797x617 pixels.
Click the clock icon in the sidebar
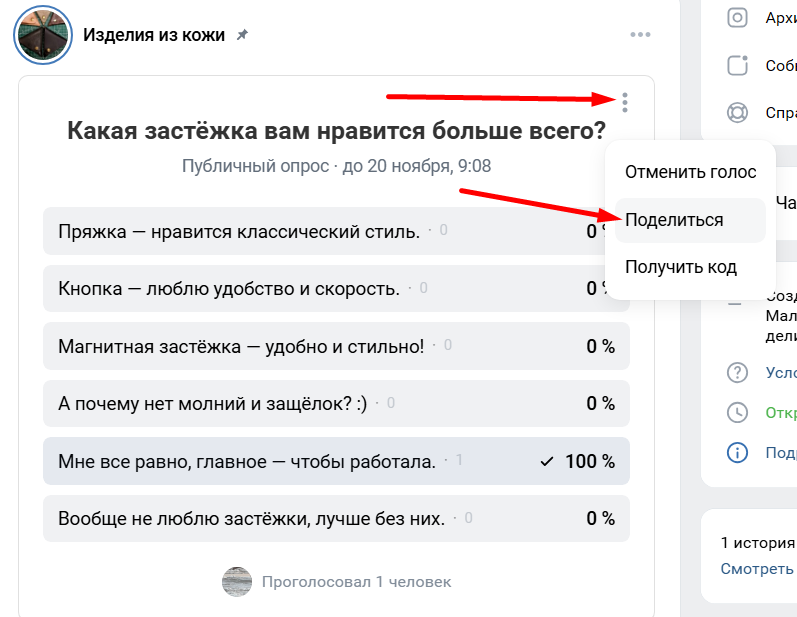(x=738, y=412)
